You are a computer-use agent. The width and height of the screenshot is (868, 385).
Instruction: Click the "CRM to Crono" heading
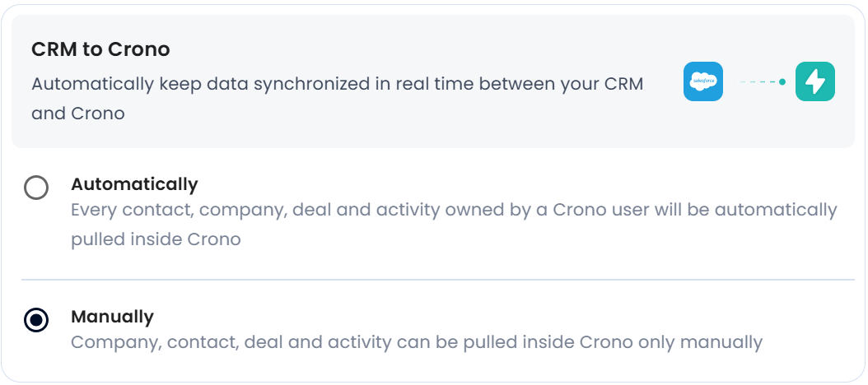100,49
